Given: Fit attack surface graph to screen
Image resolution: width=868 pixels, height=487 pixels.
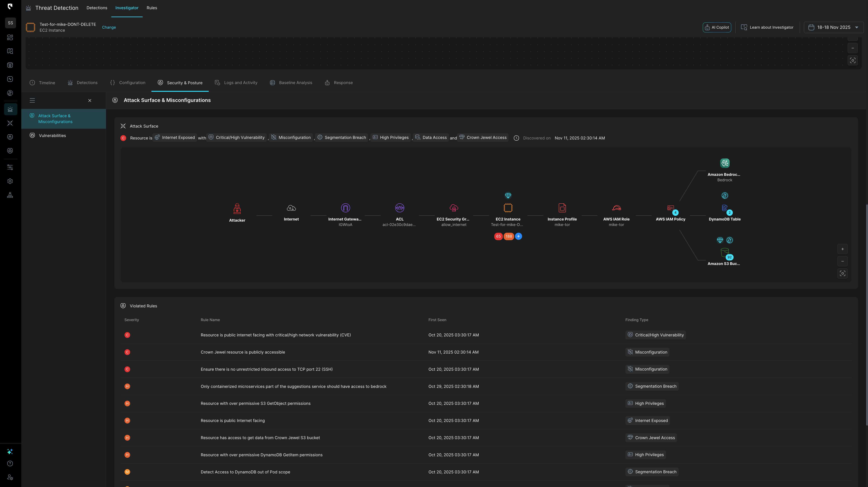Looking at the screenshot, I should click(842, 273).
